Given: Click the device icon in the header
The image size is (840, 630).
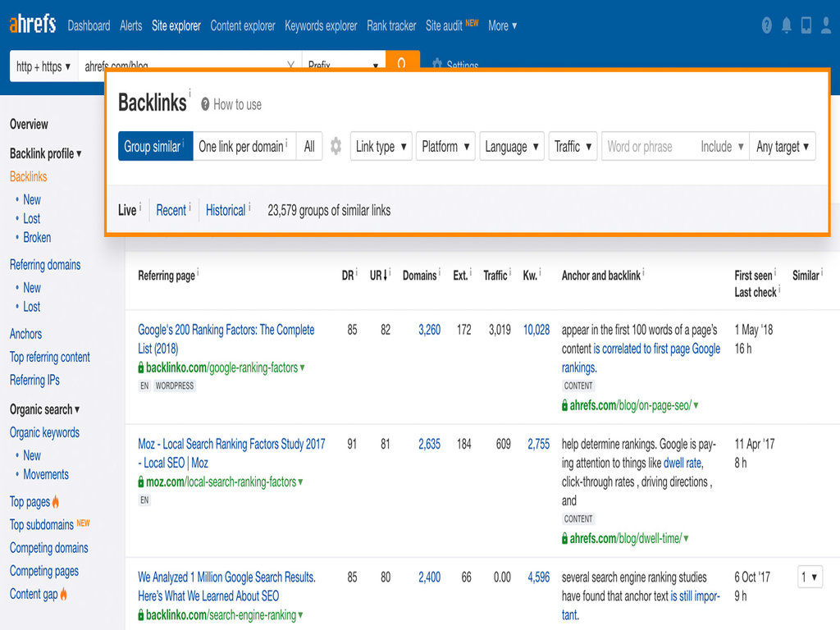Looking at the screenshot, I should coord(806,25).
